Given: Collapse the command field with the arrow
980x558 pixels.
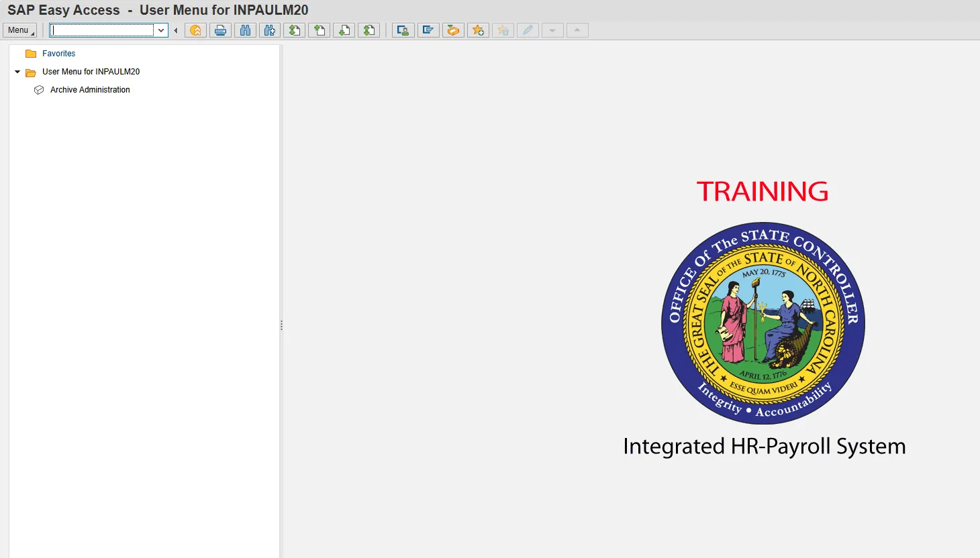Looking at the screenshot, I should point(176,30).
